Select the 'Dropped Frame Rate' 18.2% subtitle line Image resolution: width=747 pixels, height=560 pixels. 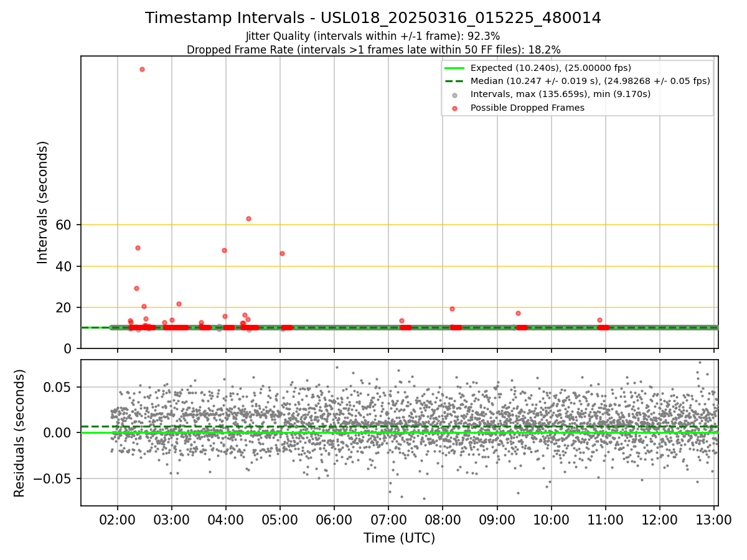374,50
